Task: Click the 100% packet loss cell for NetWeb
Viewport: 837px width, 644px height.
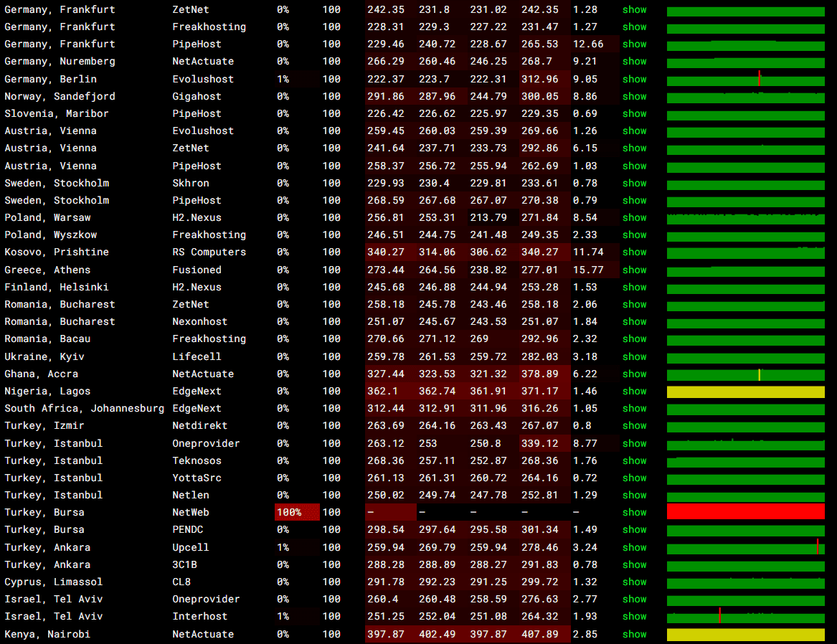Action: (x=298, y=512)
